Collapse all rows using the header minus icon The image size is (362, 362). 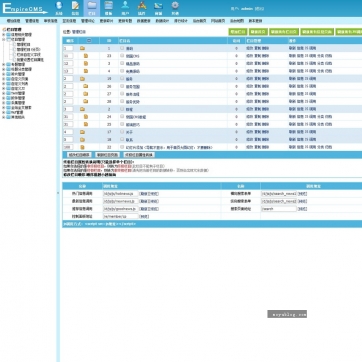tap(89, 41)
